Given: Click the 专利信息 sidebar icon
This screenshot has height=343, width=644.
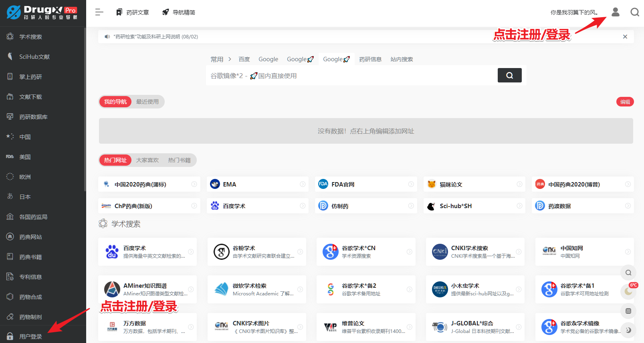Looking at the screenshot, I should point(10,277).
